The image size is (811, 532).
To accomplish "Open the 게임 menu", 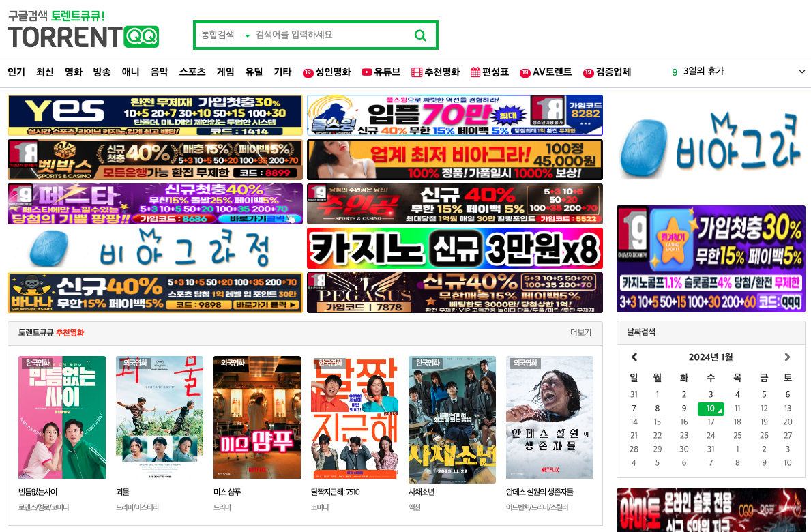I will coord(226,72).
